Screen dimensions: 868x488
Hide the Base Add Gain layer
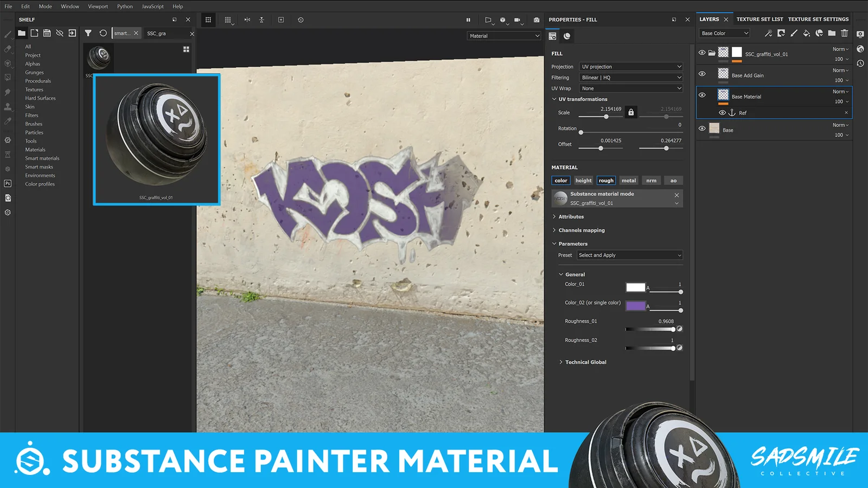tap(702, 74)
